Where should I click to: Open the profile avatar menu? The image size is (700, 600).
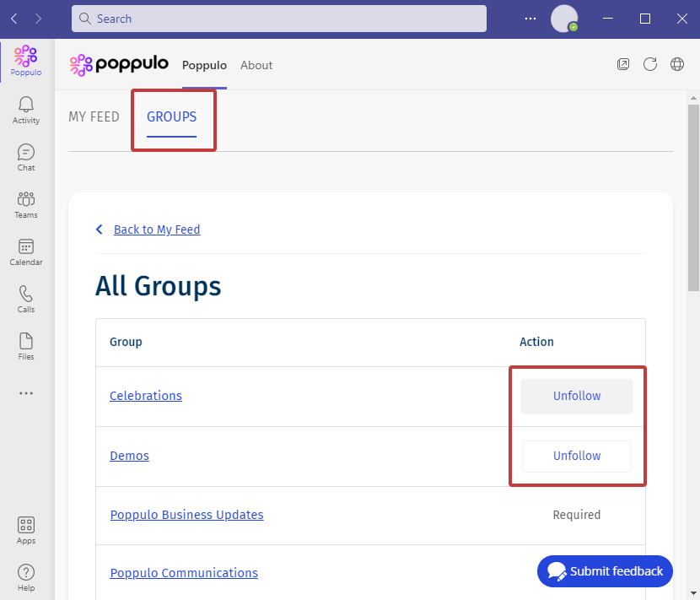pyautogui.click(x=563, y=19)
